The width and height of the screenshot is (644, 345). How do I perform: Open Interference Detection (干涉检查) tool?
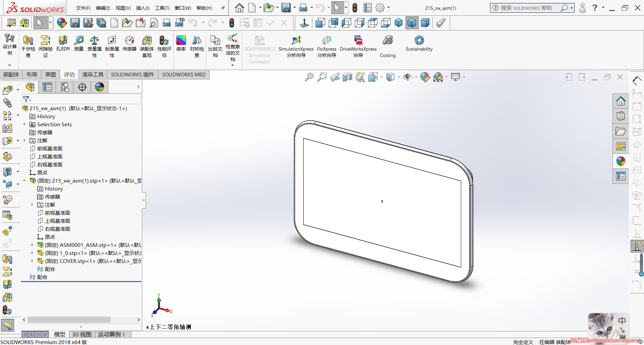[28, 46]
